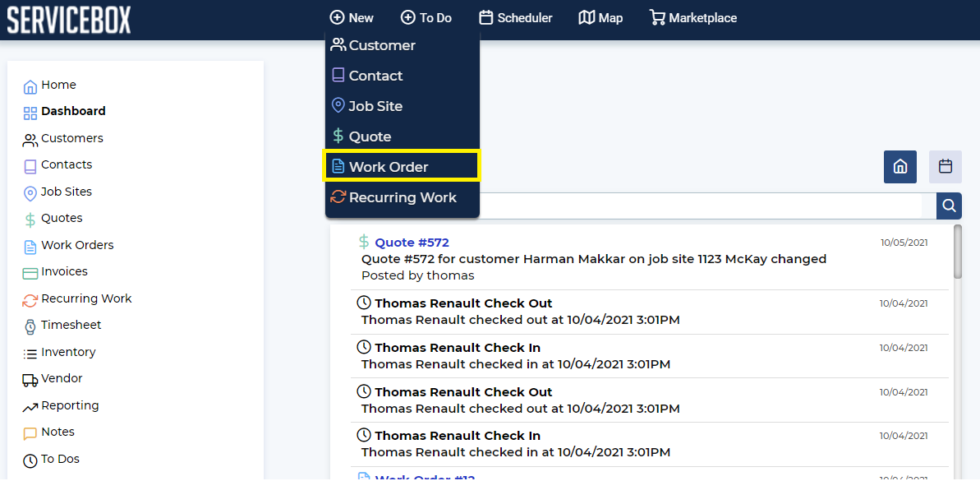
Task: Click the Marketplace cart icon
Action: [657, 17]
